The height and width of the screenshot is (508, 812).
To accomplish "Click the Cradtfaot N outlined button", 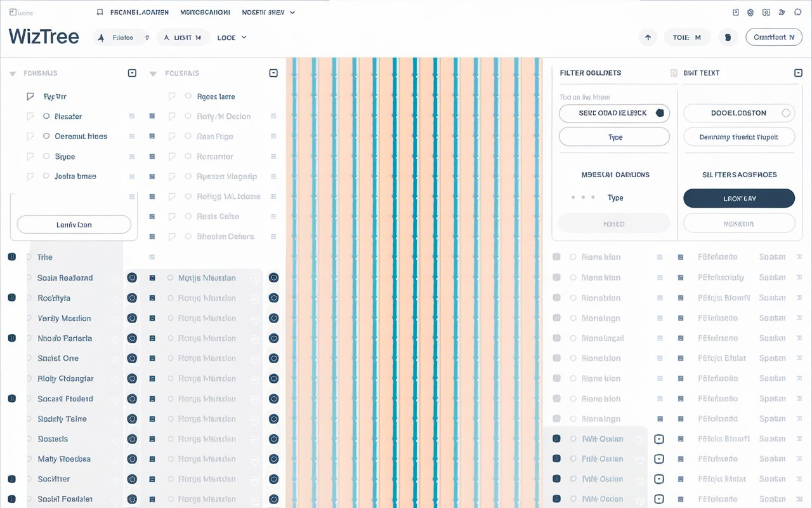I will tap(774, 37).
